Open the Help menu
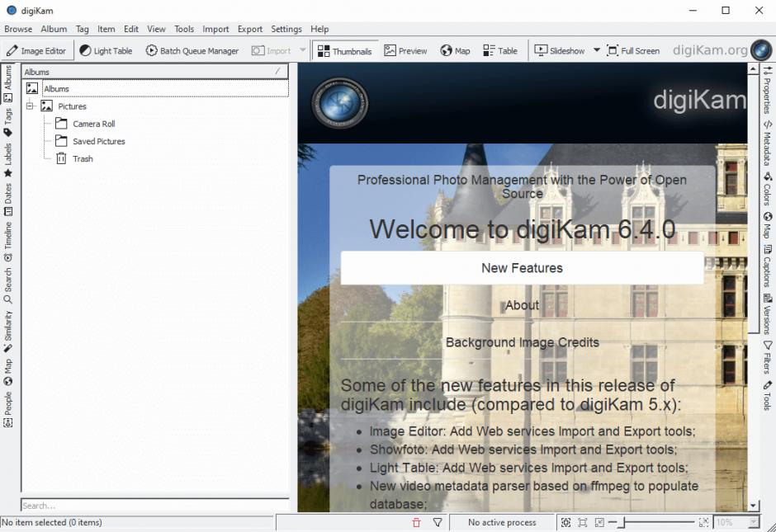 [319, 29]
